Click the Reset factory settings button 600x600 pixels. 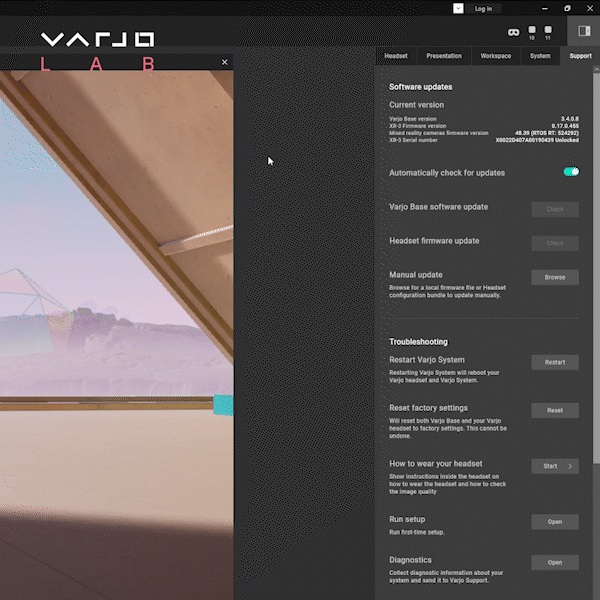(555, 410)
